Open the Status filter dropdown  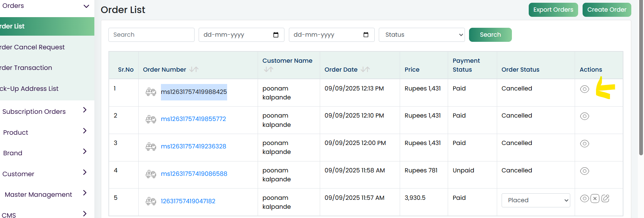(x=422, y=35)
